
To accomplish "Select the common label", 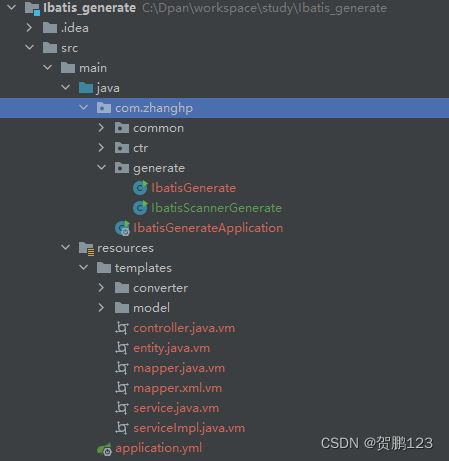I will [x=159, y=128].
